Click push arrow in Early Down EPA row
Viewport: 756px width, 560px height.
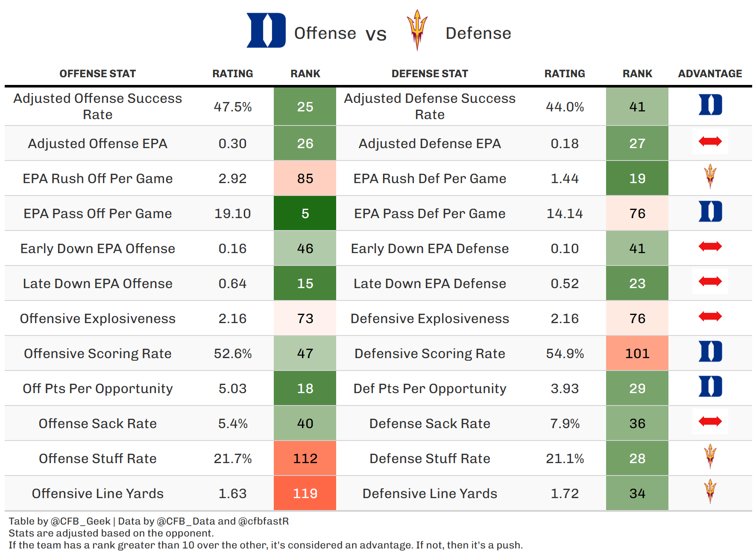click(710, 246)
